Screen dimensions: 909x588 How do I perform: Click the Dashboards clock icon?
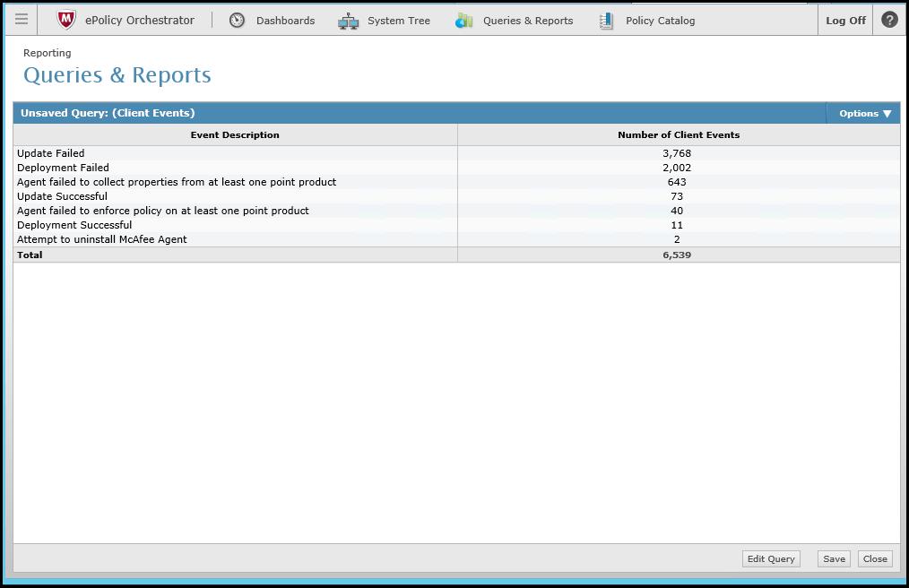coord(237,21)
